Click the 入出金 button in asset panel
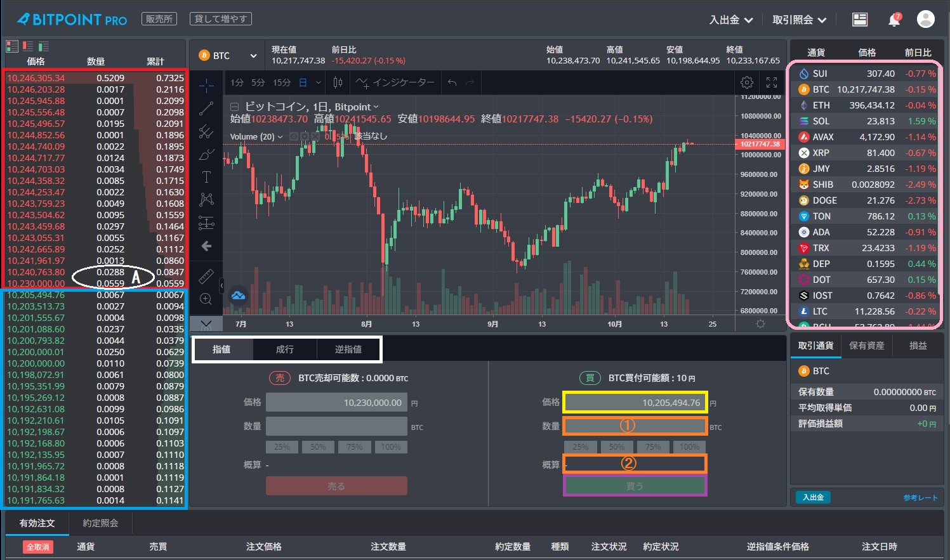Viewport: 950px width, 560px height. click(x=813, y=497)
